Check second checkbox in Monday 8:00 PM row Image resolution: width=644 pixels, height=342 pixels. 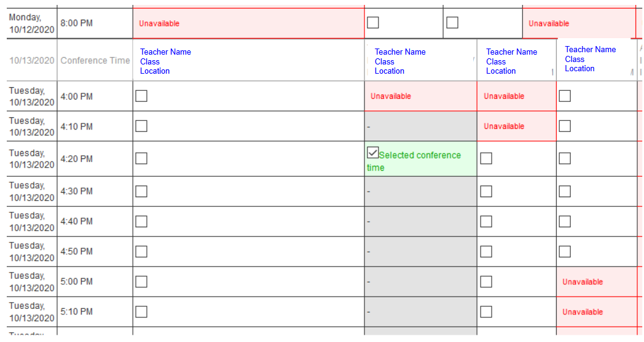(x=452, y=23)
